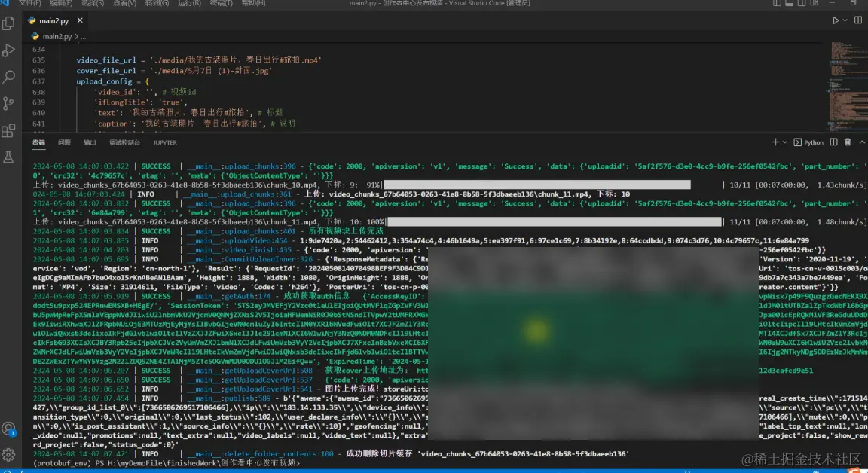This screenshot has width=868, height=473.
Task: Click main2.py in the breadcrumb path
Action: click(57, 36)
